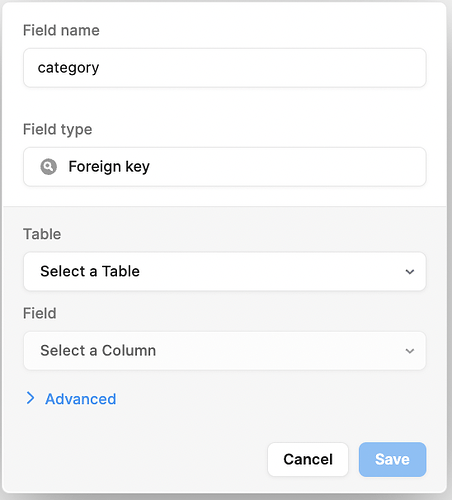Click the blue arrow beside Advanced
This screenshot has width=452, height=500.
pos(30,398)
